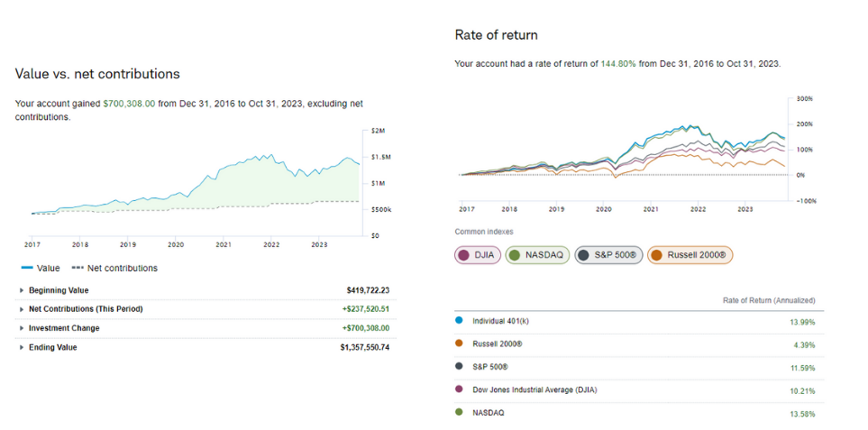Image resolution: width=868 pixels, height=430 pixels.
Task: Click the Value vs. net contributions heading
Action: pos(97,74)
